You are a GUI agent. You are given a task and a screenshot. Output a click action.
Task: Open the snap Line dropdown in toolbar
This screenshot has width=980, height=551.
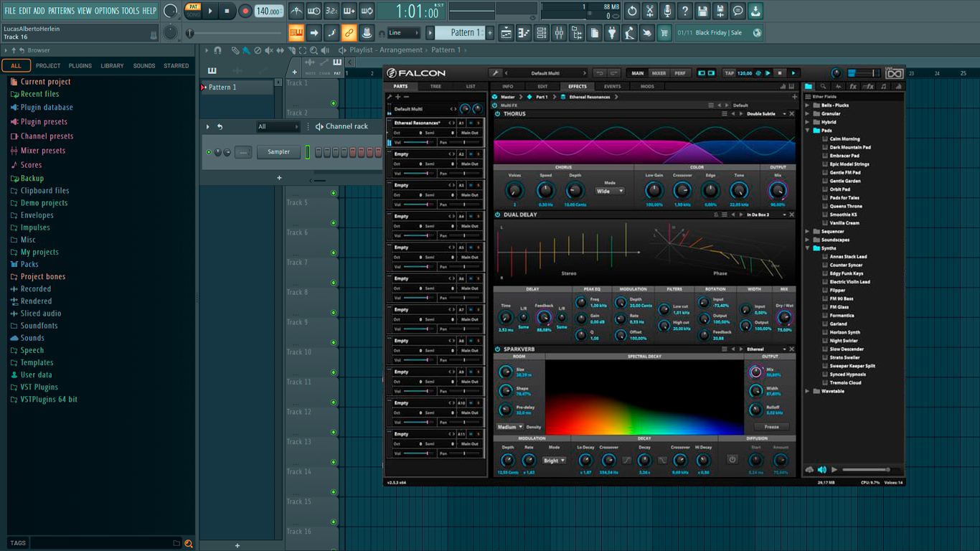click(x=403, y=33)
